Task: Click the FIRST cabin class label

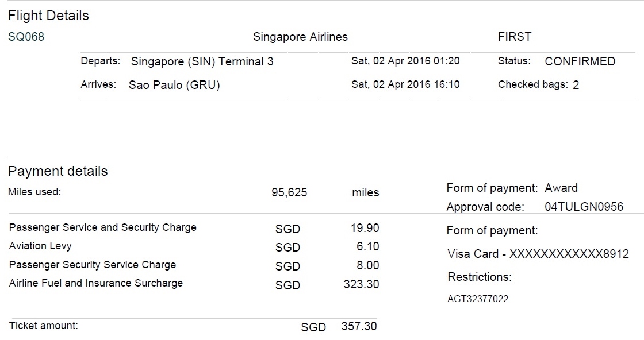Action: pyautogui.click(x=515, y=37)
